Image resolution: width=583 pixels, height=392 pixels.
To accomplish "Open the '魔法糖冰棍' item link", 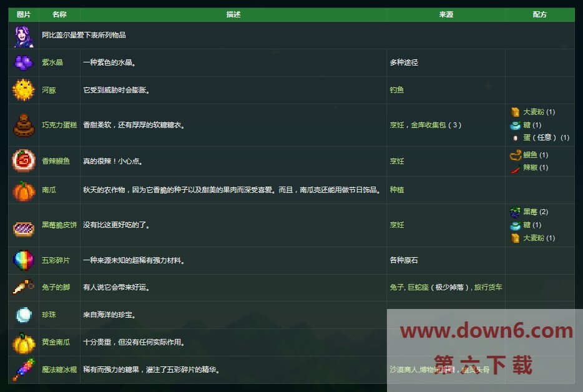I will [x=59, y=370].
